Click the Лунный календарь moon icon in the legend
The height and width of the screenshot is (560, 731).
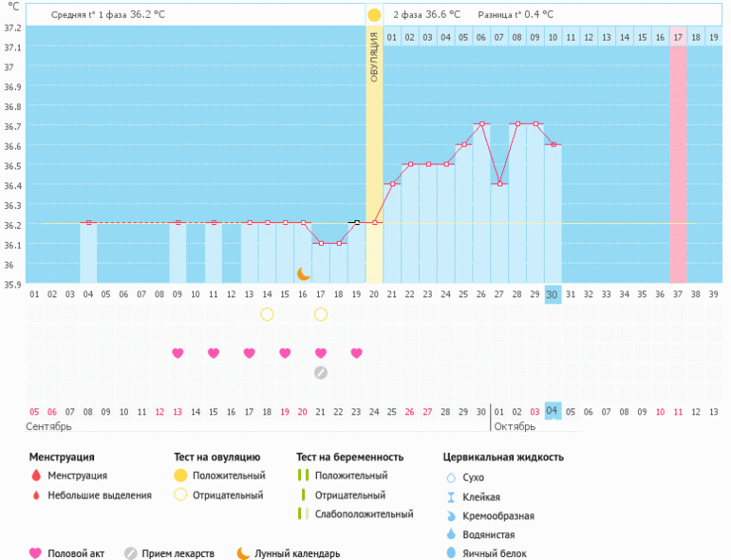(x=244, y=553)
